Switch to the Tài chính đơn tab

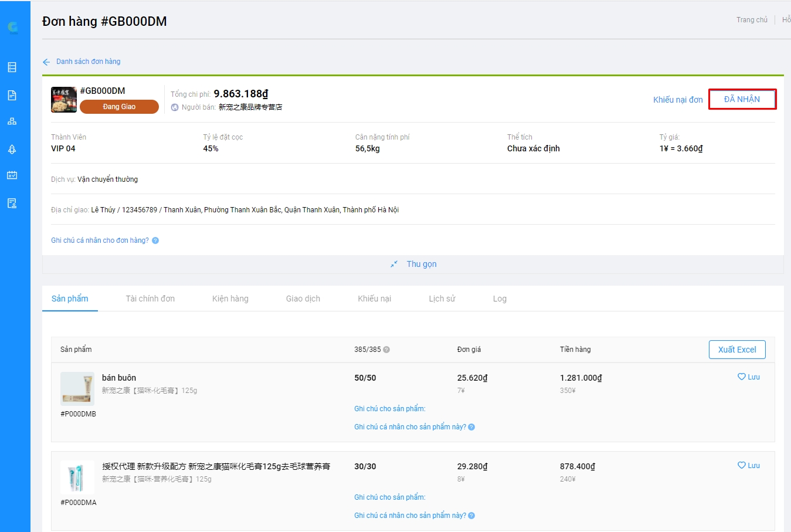click(x=150, y=299)
